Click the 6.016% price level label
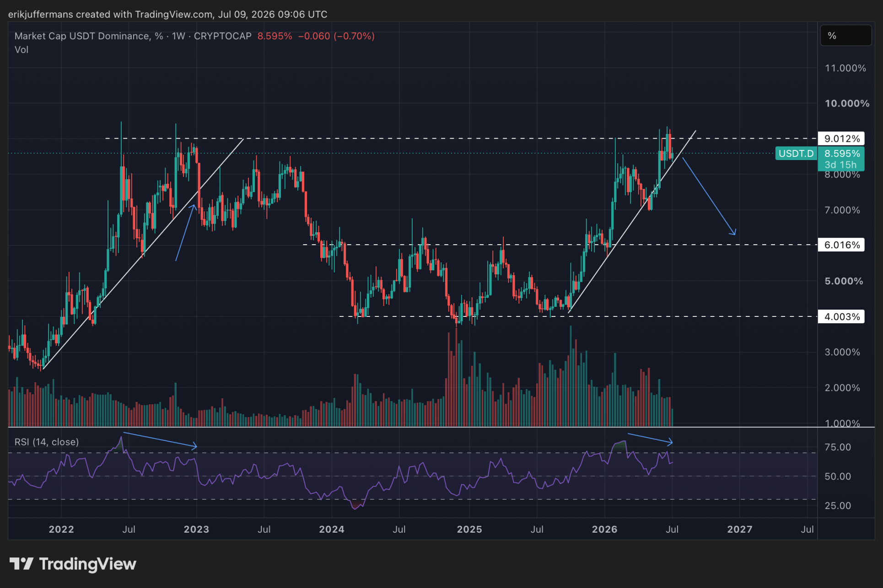 pyautogui.click(x=841, y=245)
